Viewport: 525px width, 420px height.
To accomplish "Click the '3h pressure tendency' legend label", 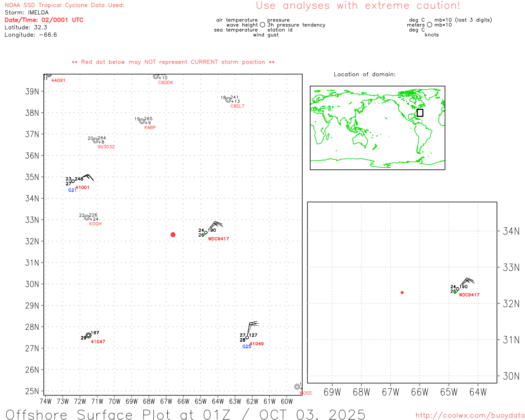I will coord(297,25).
